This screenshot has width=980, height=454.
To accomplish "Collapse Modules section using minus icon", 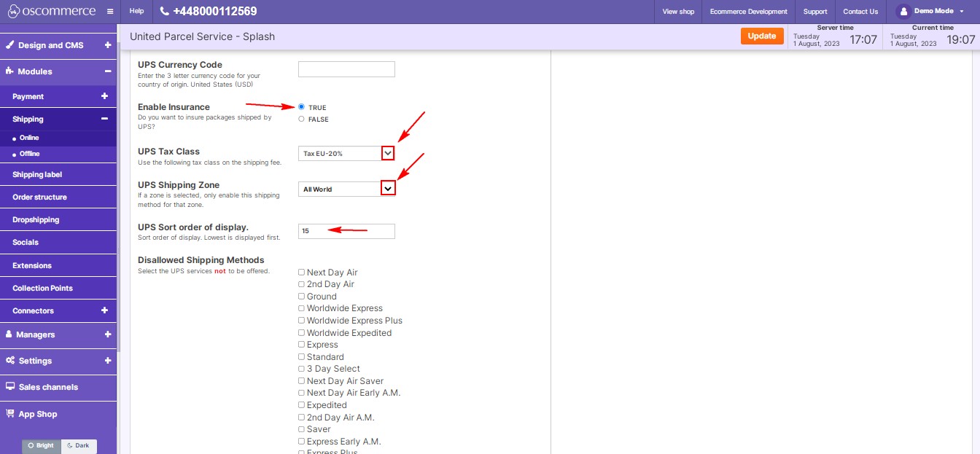I will [x=107, y=71].
